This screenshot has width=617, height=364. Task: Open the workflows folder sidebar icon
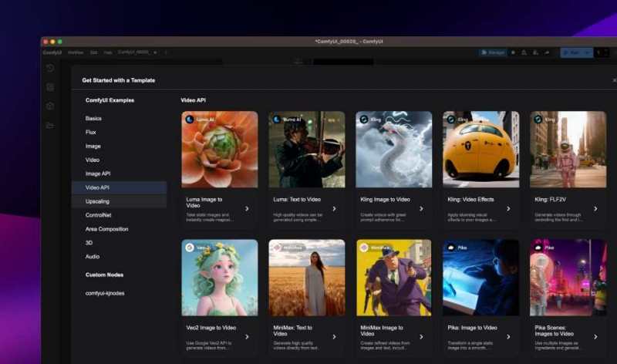[50, 125]
